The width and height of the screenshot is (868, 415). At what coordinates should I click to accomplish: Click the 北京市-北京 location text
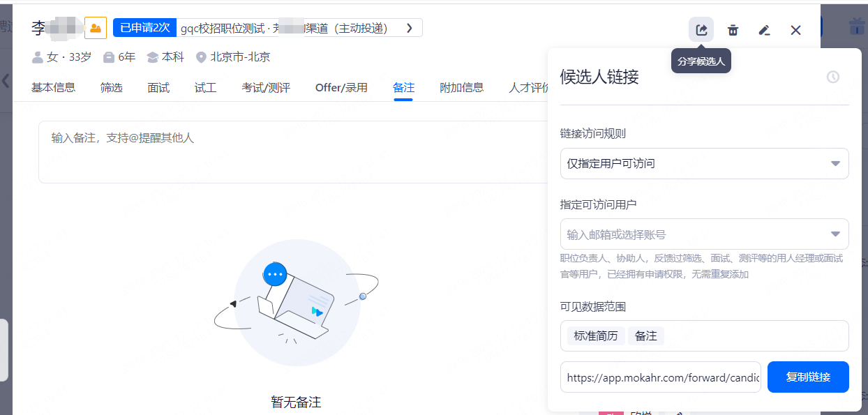pos(241,57)
